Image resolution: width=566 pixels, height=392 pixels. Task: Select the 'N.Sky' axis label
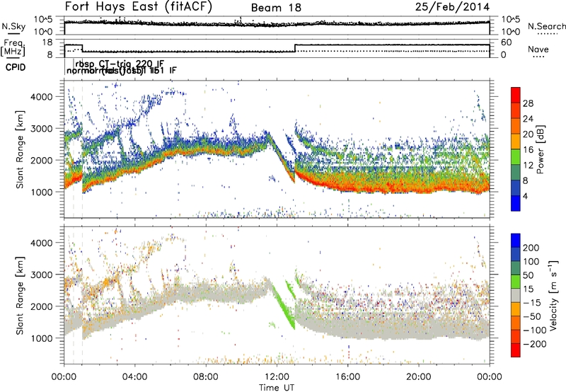click(x=13, y=27)
